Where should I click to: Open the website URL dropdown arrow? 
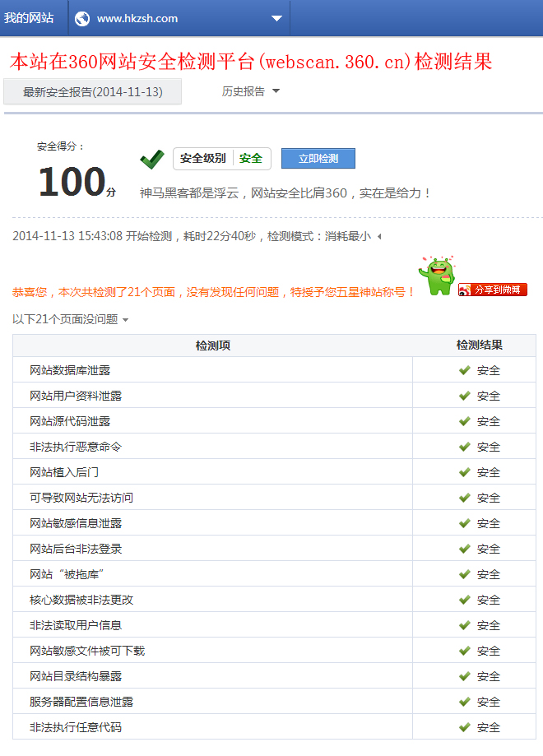[276, 19]
